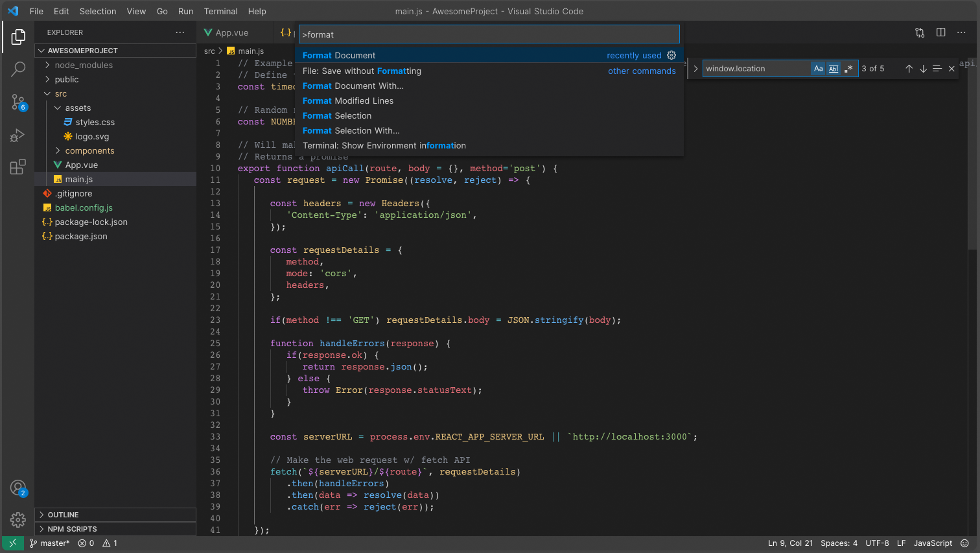This screenshot has width=980, height=553.
Task: Open styles.css in the explorer
Action: pyautogui.click(x=115, y=122)
